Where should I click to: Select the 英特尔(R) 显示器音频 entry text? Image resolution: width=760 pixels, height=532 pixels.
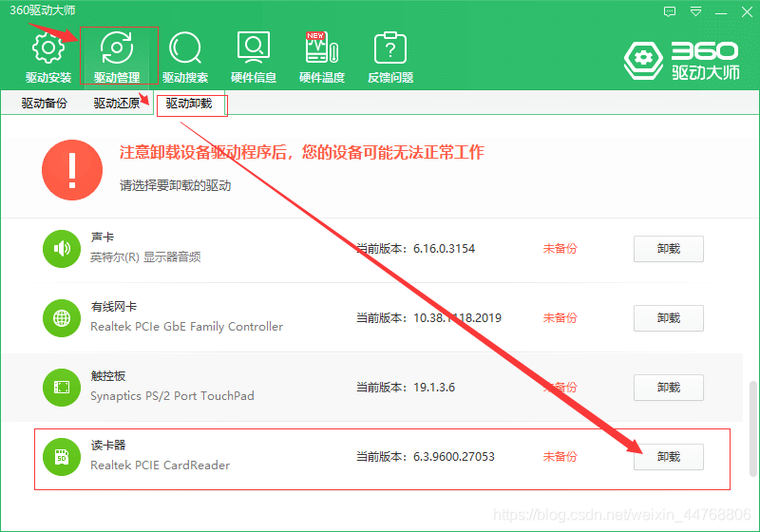[x=145, y=256]
